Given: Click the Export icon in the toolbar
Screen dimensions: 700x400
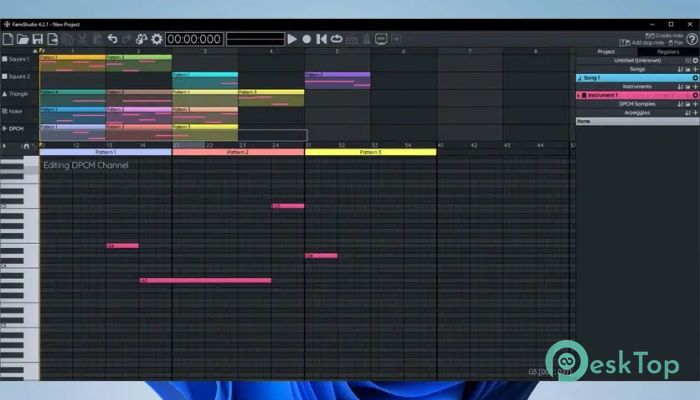Looking at the screenshot, I should 53,39.
